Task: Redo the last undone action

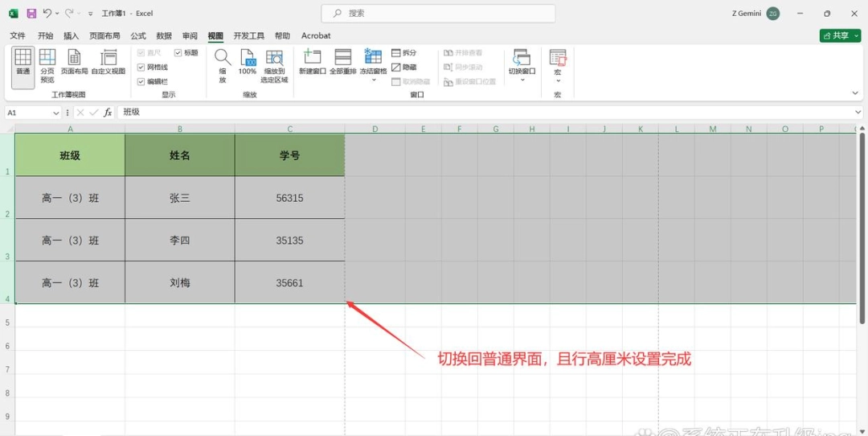Action: coord(69,14)
